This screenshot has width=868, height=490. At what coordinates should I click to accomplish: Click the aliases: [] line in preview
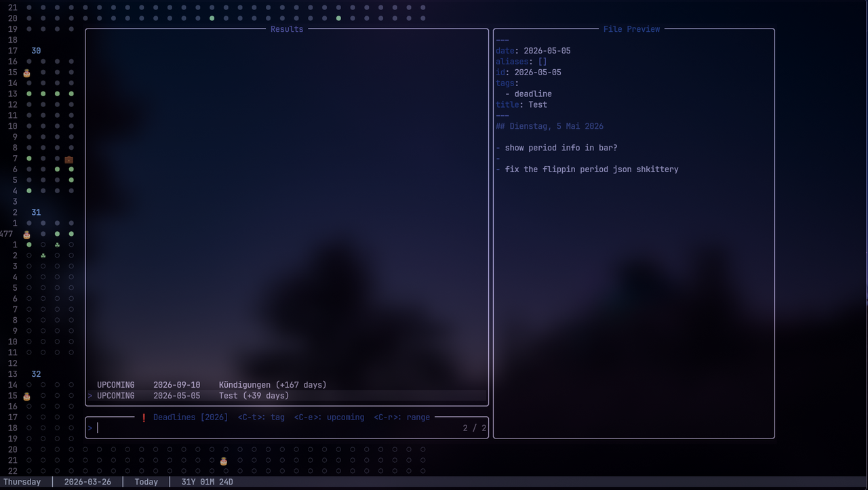pos(521,62)
